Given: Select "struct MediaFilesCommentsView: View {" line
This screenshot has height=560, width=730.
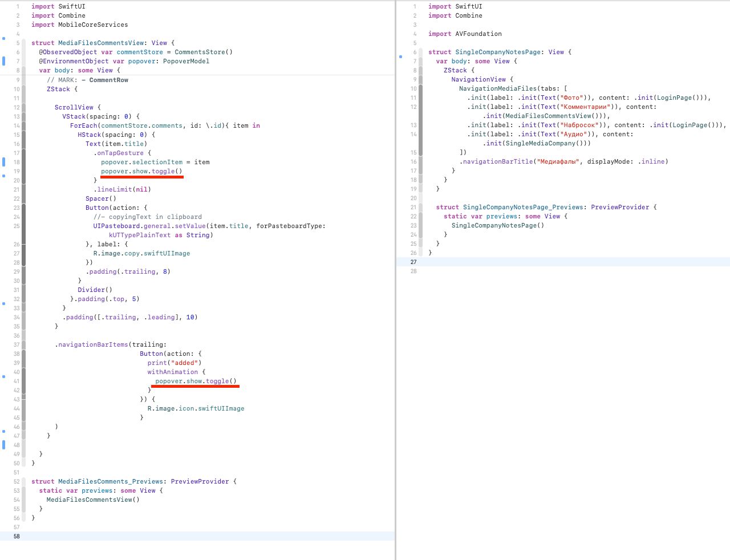Looking at the screenshot, I should pyautogui.click(x=103, y=43).
